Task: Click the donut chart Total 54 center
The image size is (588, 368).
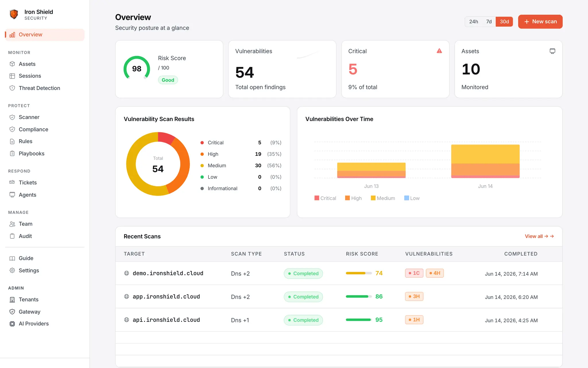Action: coord(158,164)
